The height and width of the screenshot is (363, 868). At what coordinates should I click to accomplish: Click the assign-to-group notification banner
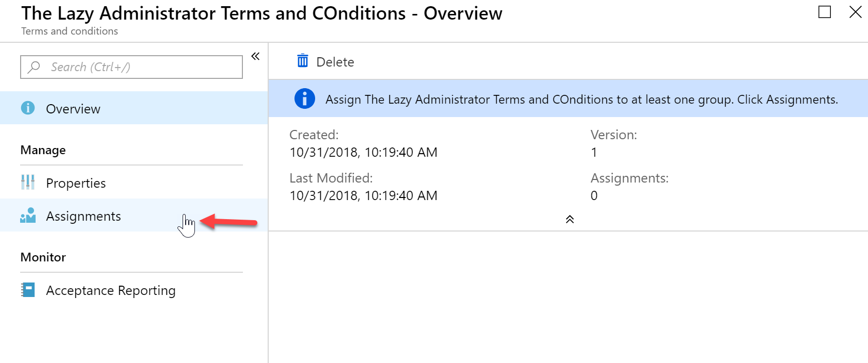[x=568, y=98]
